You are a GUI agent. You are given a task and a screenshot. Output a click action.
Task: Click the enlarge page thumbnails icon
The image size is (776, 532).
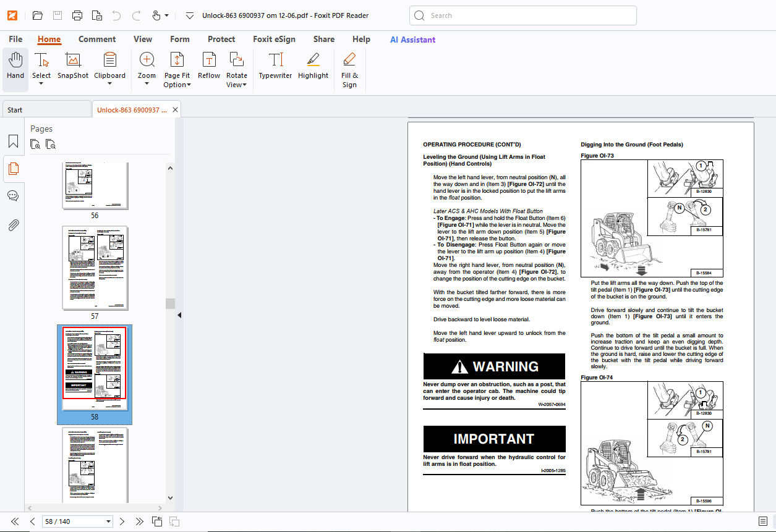coord(35,145)
